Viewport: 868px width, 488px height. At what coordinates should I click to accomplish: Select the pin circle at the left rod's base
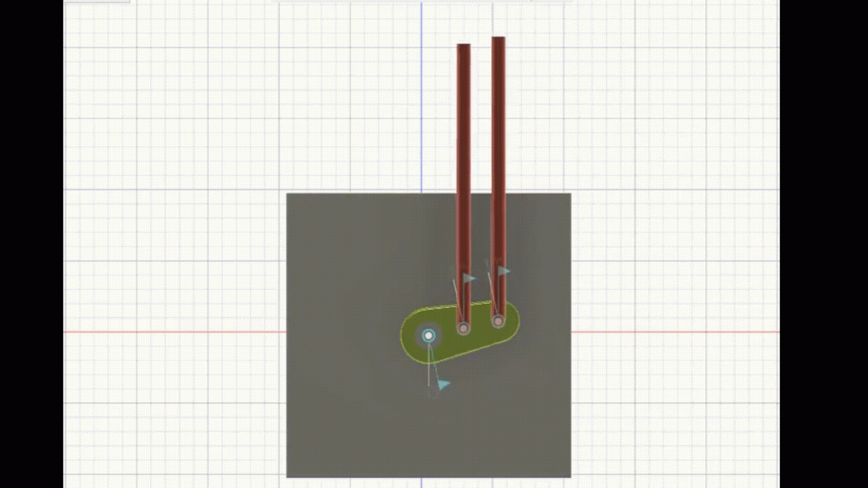tap(463, 328)
